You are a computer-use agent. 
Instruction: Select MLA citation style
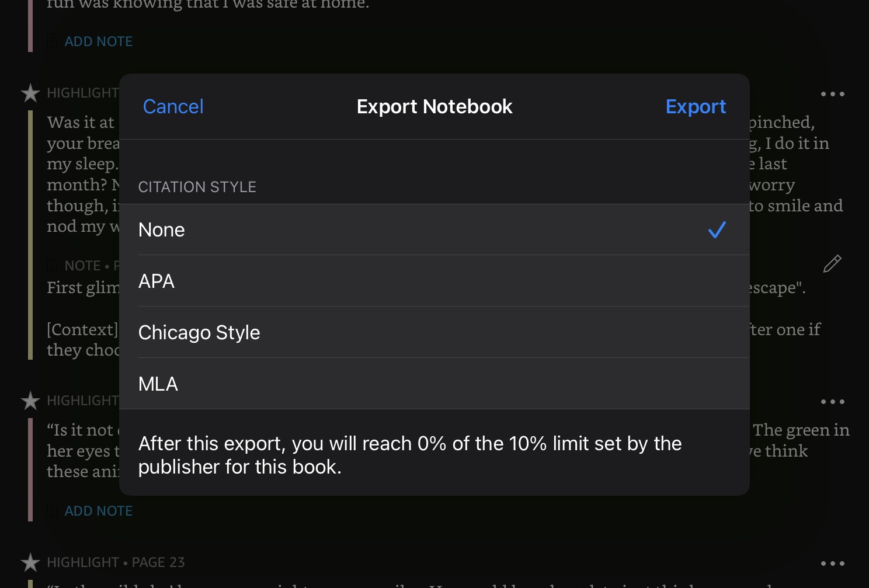(158, 384)
